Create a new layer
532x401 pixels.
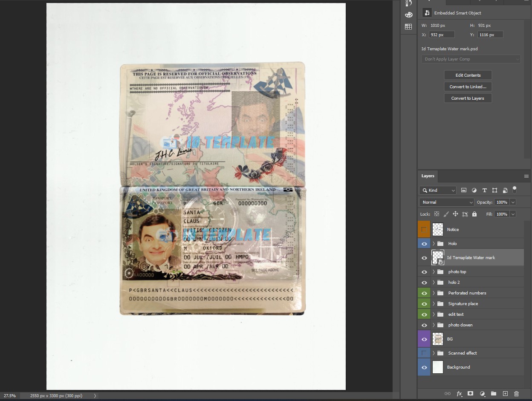point(505,394)
